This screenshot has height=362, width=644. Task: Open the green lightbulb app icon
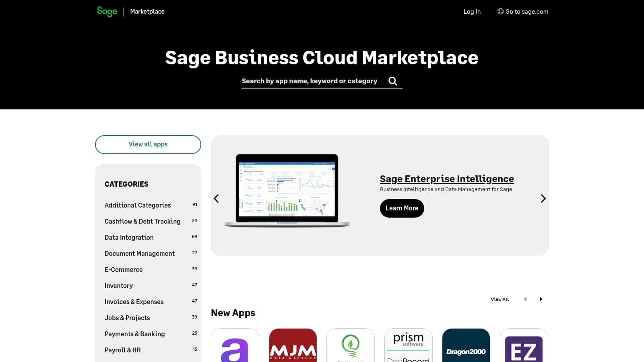pos(351,346)
